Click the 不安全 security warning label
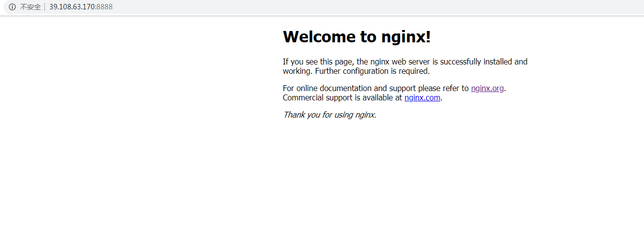The height and width of the screenshot is (250, 644). [30, 7]
